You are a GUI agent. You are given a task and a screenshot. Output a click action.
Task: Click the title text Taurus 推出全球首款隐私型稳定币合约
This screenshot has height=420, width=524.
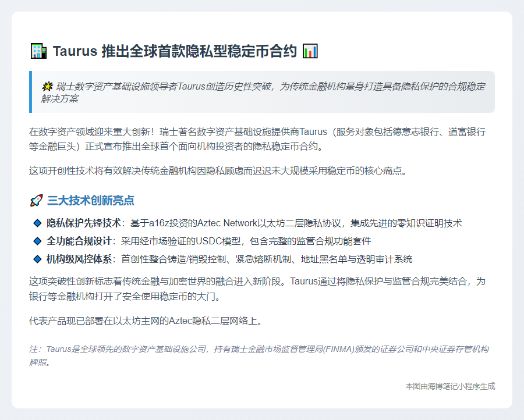tap(175, 51)
